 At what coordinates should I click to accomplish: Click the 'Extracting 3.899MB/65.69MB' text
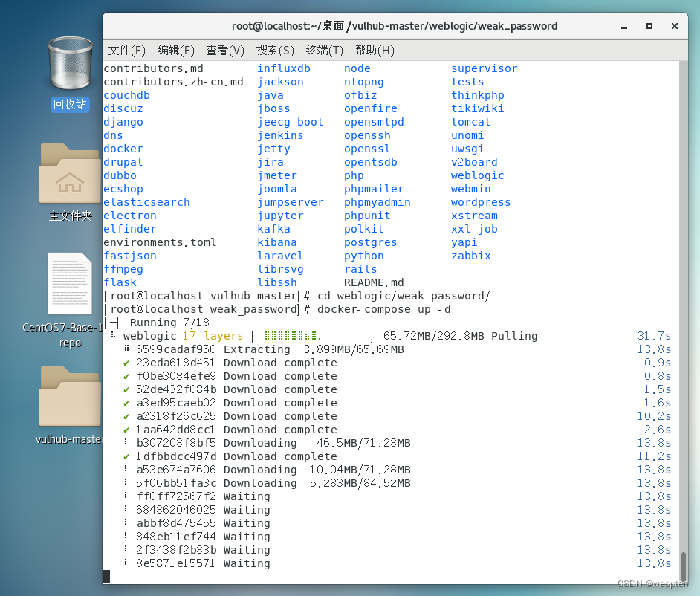[314, 349]
